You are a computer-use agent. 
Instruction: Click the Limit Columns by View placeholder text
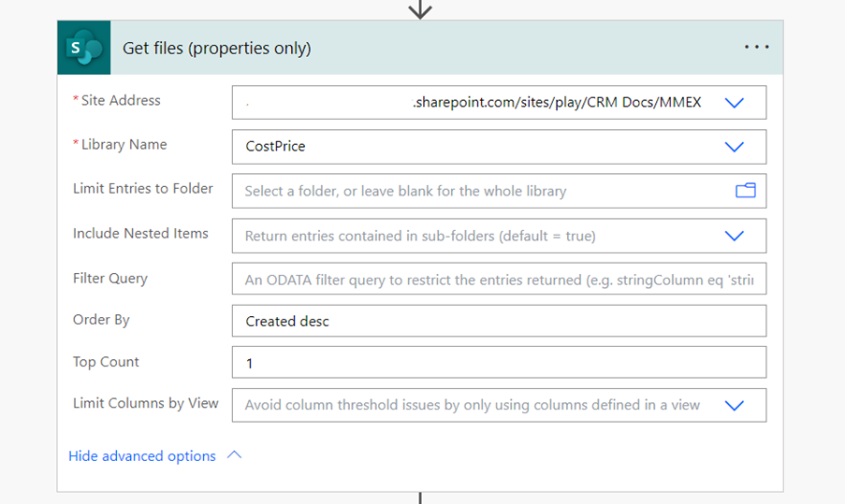coord(473,405)
